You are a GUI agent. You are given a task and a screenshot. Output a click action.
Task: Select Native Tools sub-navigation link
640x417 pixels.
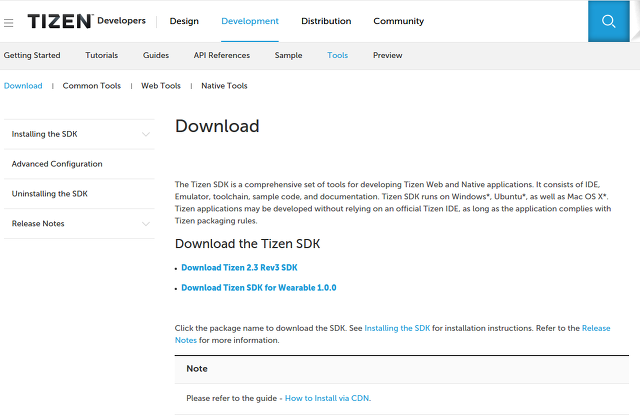[224, 86]
